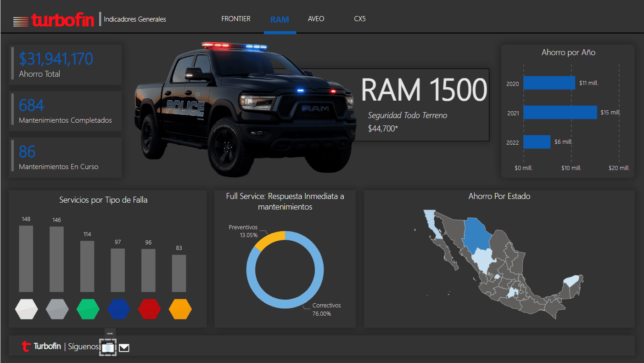Click the 2021 savings bar ($15 mill.)
The width and height of the screenshot is (644, 363).
560,112
